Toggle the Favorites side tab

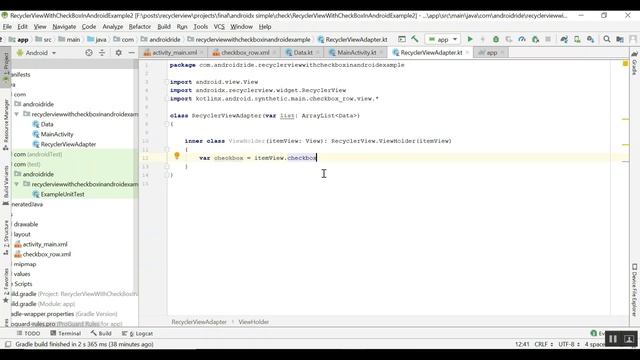6,285
